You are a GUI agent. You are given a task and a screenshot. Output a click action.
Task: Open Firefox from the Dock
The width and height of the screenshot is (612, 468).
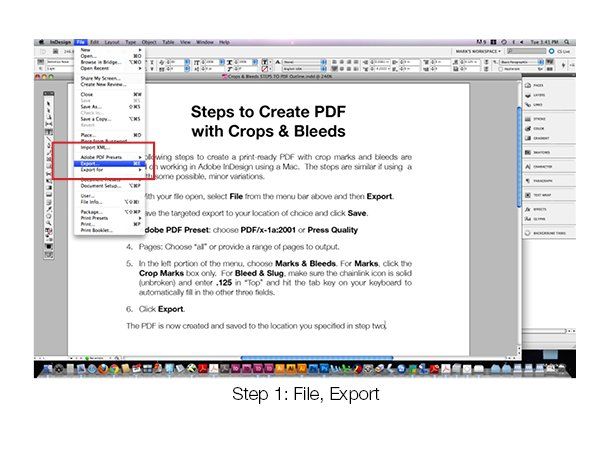(103, 368)
